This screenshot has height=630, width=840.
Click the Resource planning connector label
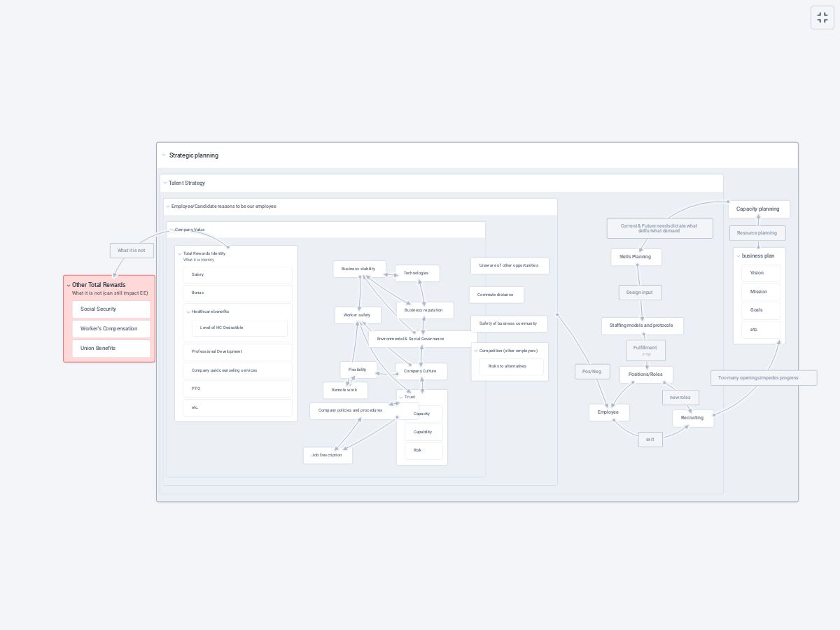(757, 233)
